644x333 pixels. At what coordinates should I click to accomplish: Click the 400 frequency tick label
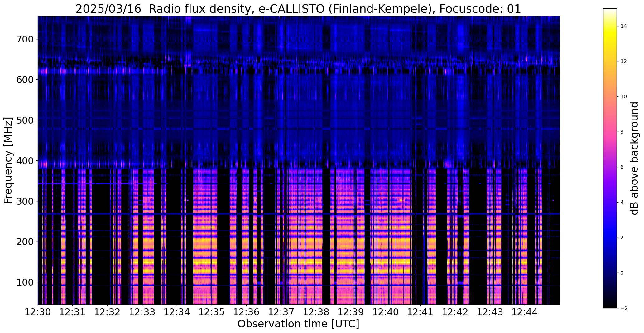click(x=25, y=161)
